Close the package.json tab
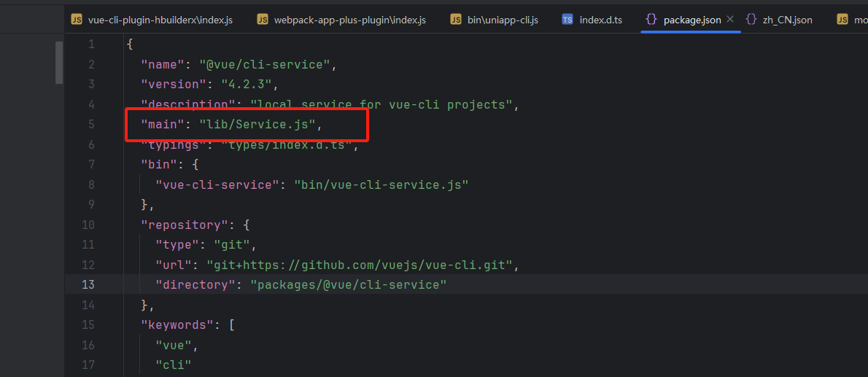The height and width of the screenshot is (377, 868). (730, 20)
